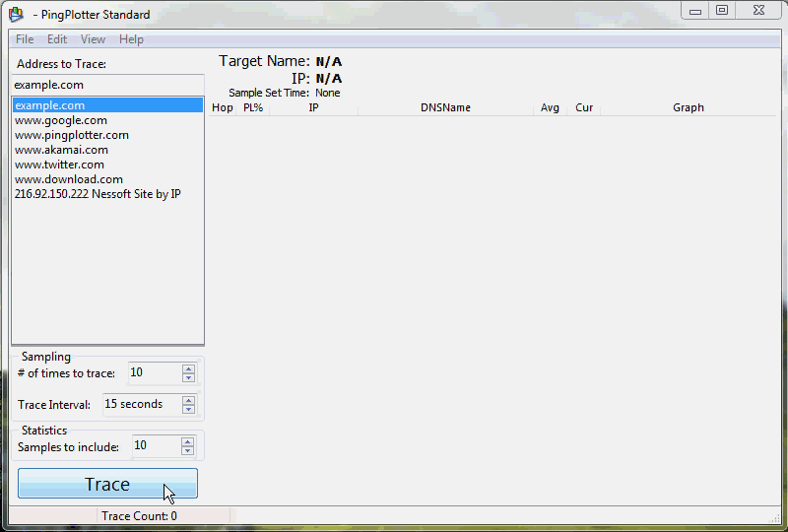788x532 pixels.
Task: Select example.com in the address list
Action: click(107, 105)
